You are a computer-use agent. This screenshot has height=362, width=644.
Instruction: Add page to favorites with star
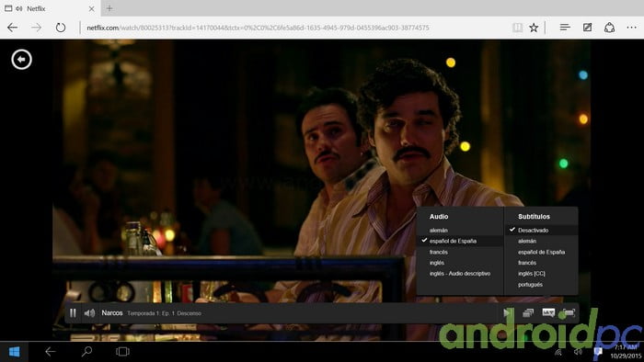(534, 28)
